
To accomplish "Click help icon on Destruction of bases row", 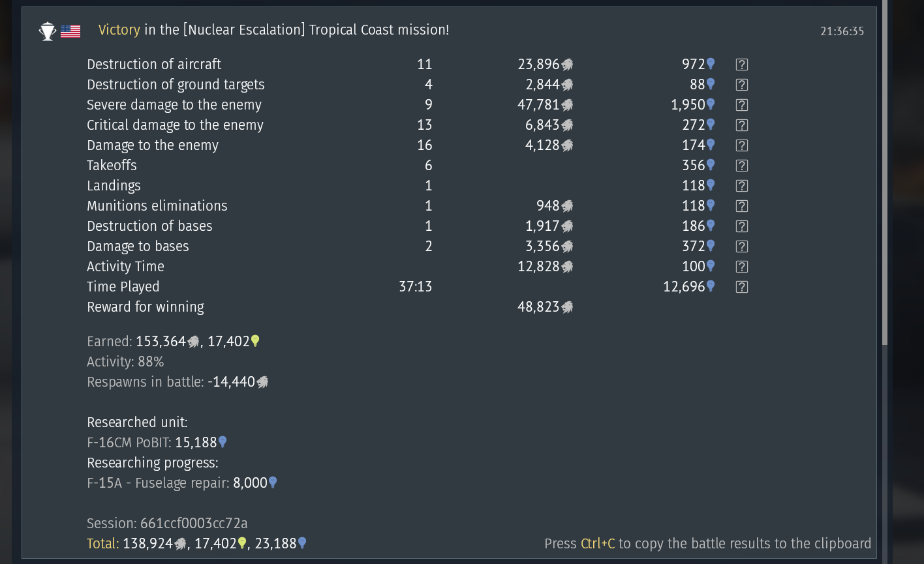I will coord(741,226).
